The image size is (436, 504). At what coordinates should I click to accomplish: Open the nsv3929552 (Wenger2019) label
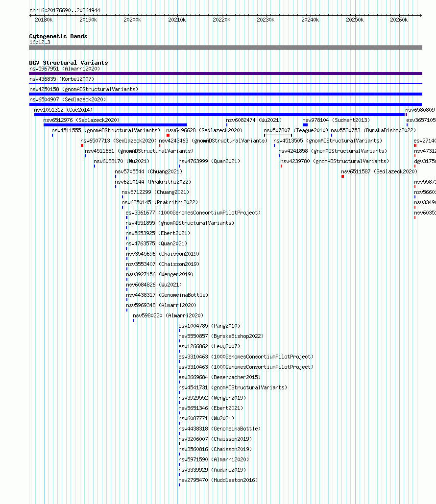click(212, 398)
